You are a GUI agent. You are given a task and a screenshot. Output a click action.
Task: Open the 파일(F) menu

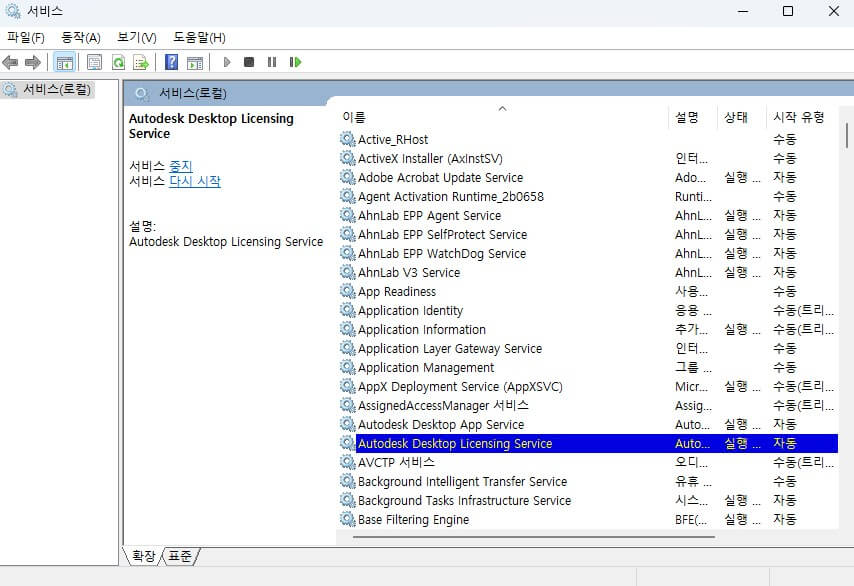pos(26,37)
